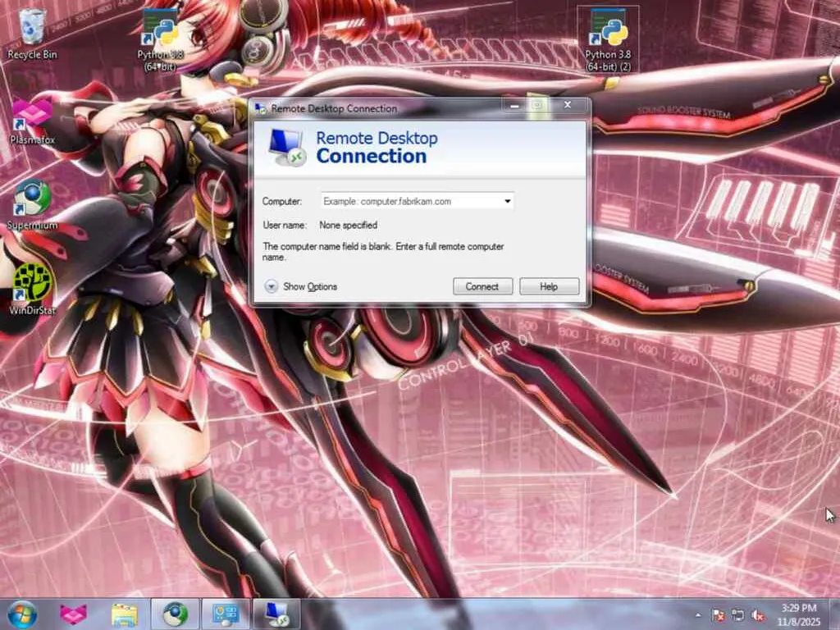840x630 pixels.
Task: Open the Control Panel taskbar button
Action: point(226,614)
